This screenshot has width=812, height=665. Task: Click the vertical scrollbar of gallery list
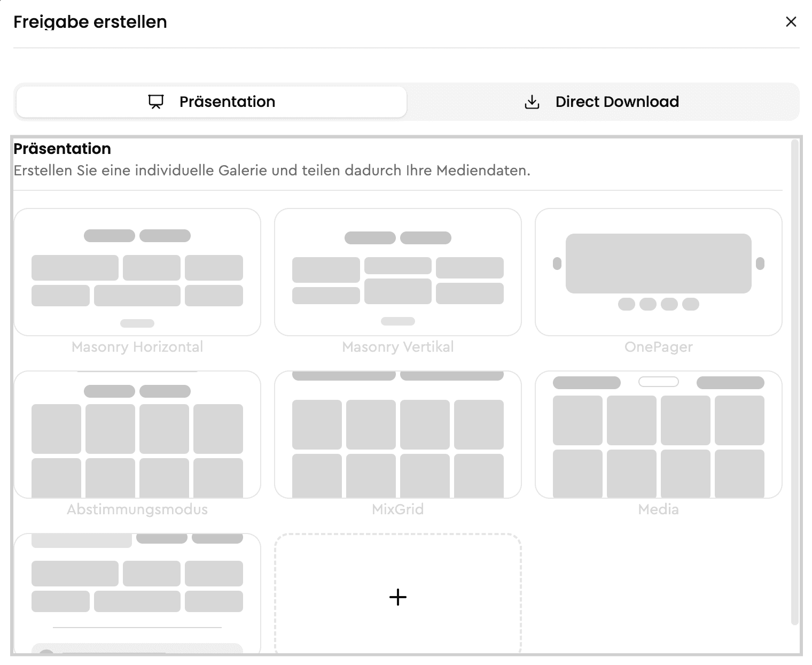coord(794,382)
